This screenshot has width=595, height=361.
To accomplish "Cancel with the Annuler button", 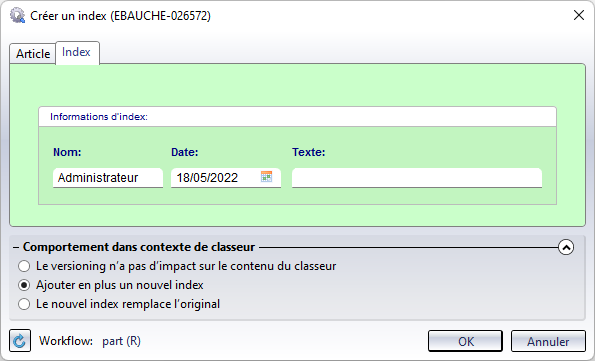I will coord(548,341).
